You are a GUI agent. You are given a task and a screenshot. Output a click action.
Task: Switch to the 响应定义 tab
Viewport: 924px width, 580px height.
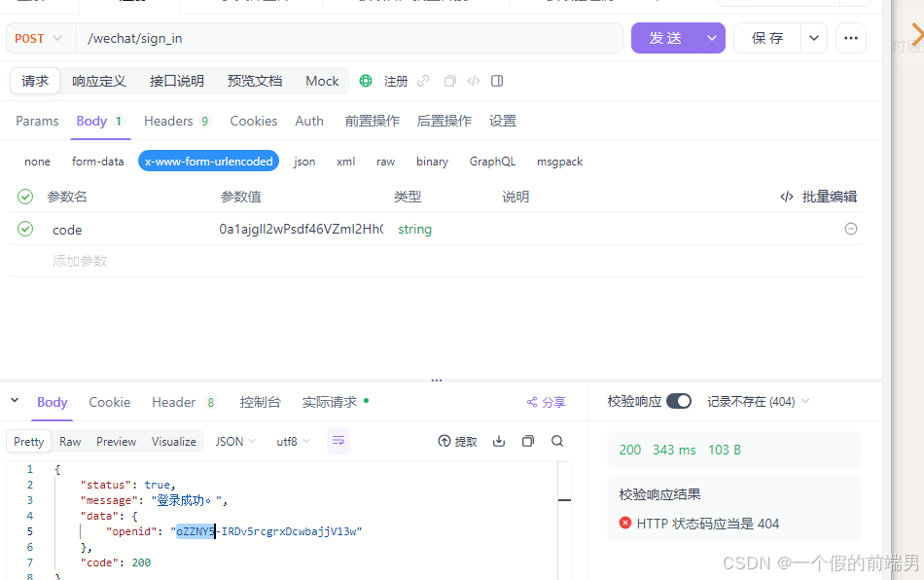[99, 81]
